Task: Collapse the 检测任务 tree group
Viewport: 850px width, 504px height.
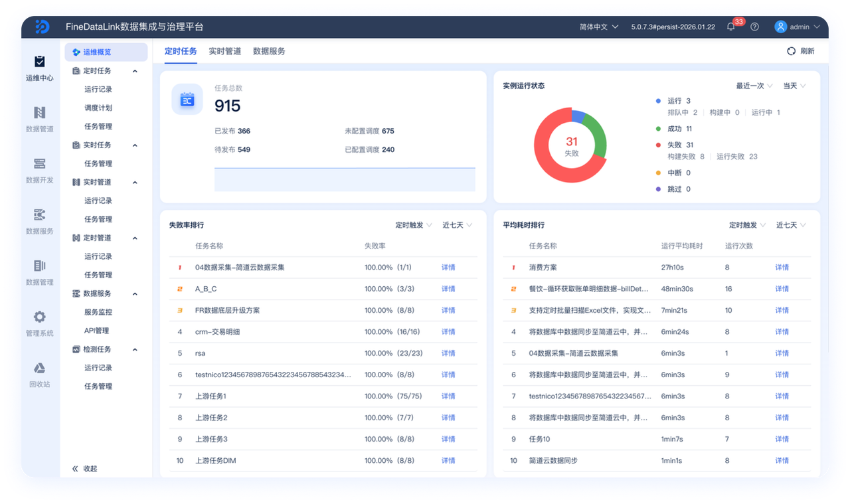Action: [x=135, y=350]
